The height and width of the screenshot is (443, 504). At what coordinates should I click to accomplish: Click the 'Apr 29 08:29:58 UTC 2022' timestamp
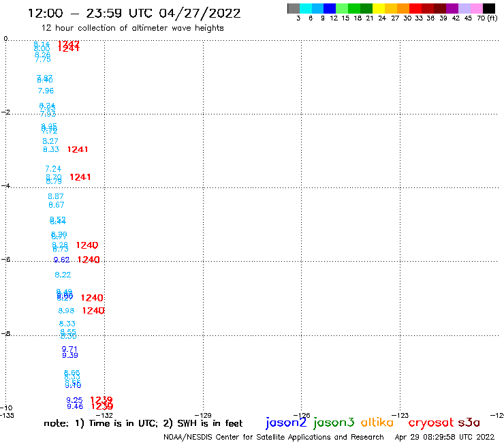point(445,437)
